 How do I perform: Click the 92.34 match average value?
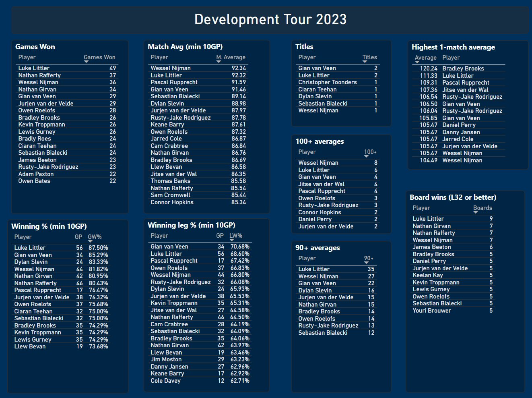coord(239,68)
